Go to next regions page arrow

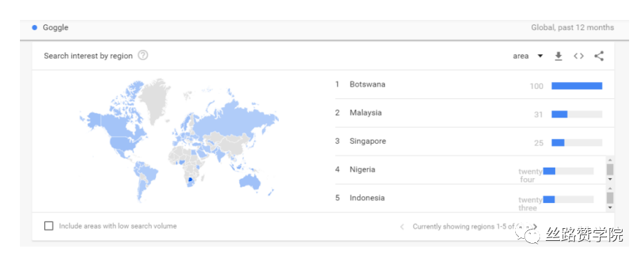(534, 227)
